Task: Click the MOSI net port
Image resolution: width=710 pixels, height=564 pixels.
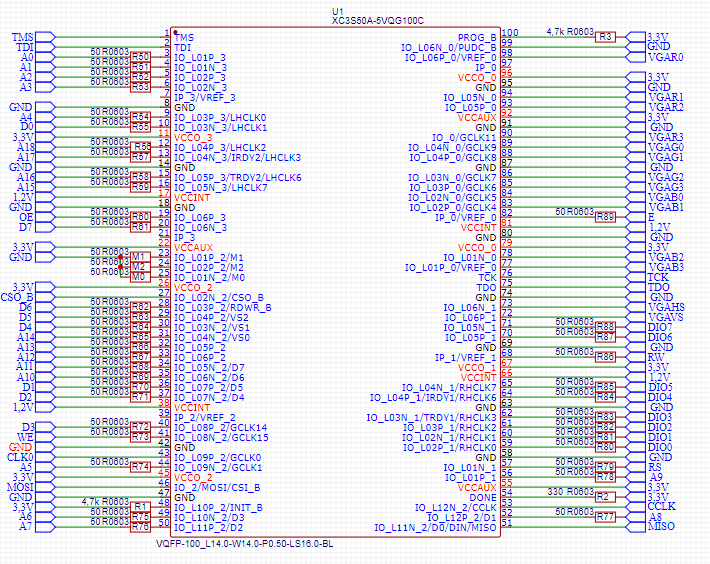Action: (x=45, y=487)
